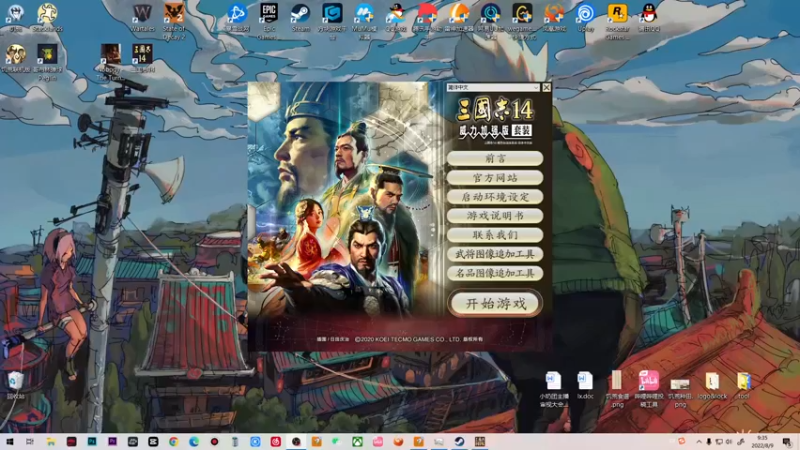Open Sangokushi 14 taskbar icon
This screenshot has width=800, height=450.
pos(480,442)
